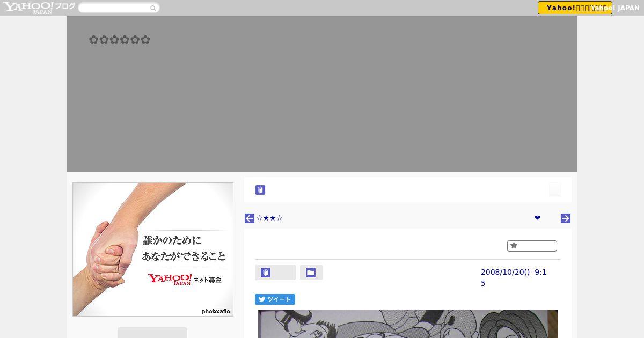
Task: Click the Yahoo! JAPAN Blog logo
Action: pos(39,8)
